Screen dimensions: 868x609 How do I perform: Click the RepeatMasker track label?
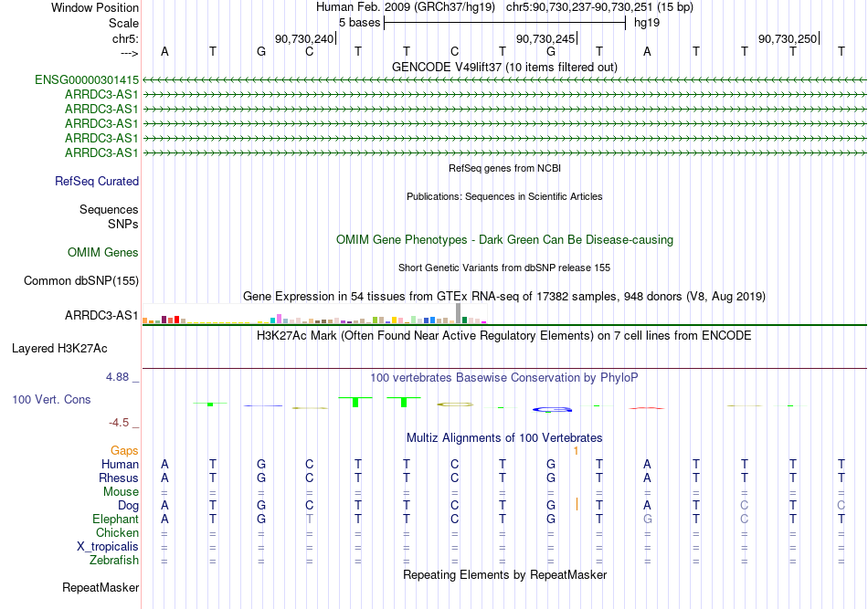pyautogui.click(x=101, y=587)
